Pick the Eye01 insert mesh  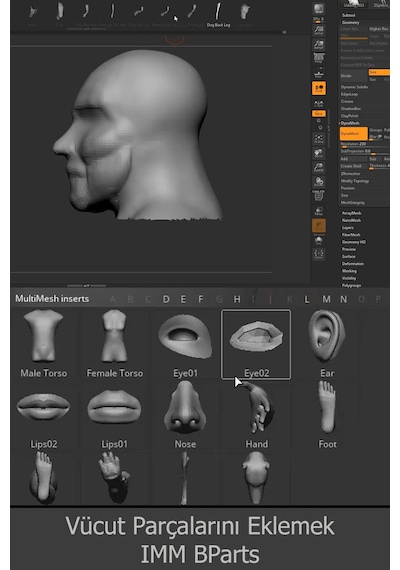[185, 344]
